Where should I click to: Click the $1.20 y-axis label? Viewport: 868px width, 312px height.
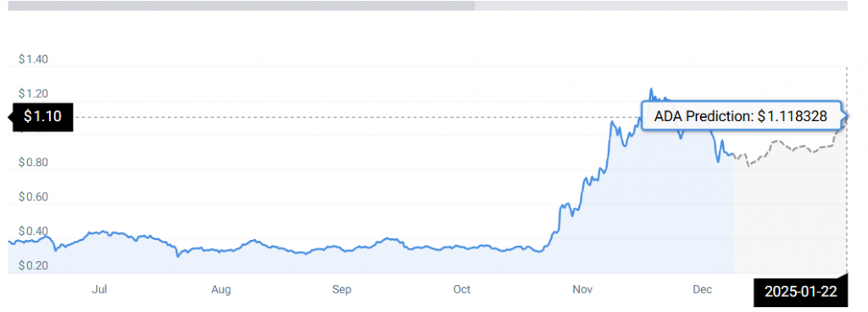click(x=33, y=94)
